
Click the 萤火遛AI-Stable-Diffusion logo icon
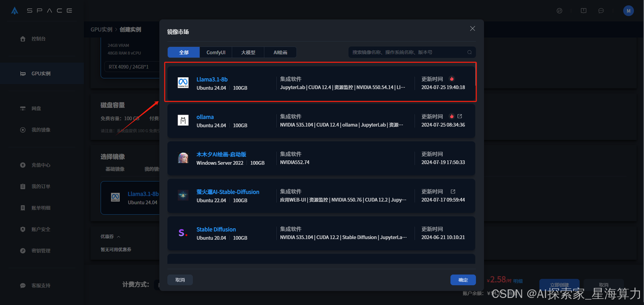(x=183, y=195)
